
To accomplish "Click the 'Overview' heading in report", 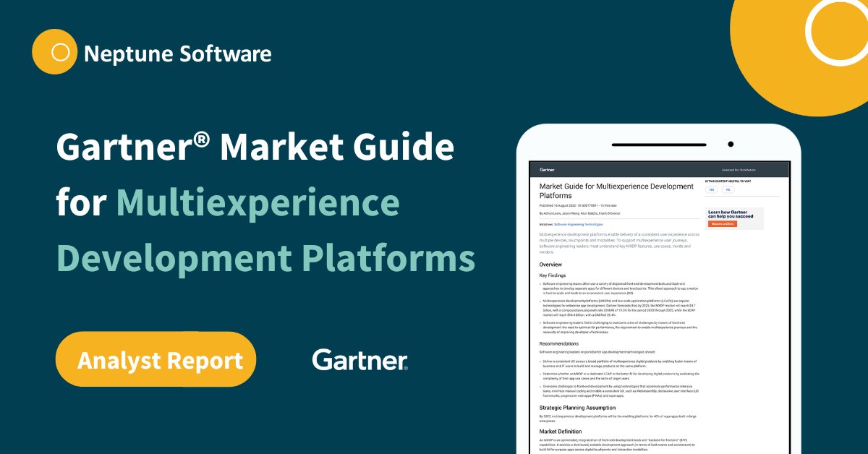I will pos(551,265).
